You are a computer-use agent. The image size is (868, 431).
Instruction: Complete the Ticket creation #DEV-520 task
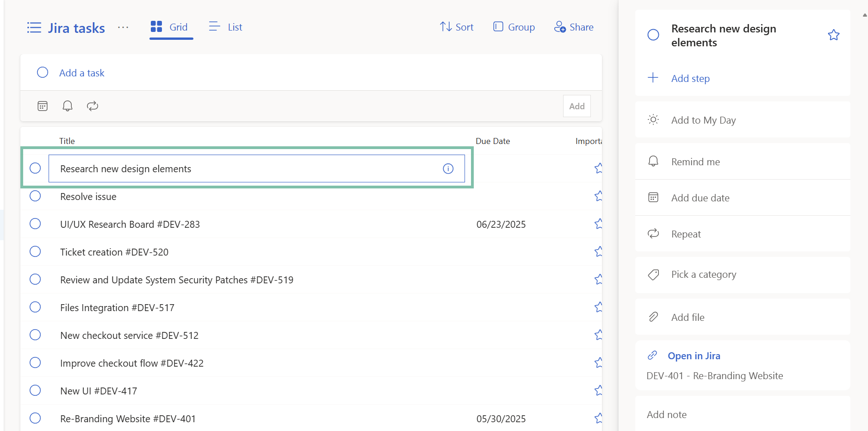click(35, 252)
